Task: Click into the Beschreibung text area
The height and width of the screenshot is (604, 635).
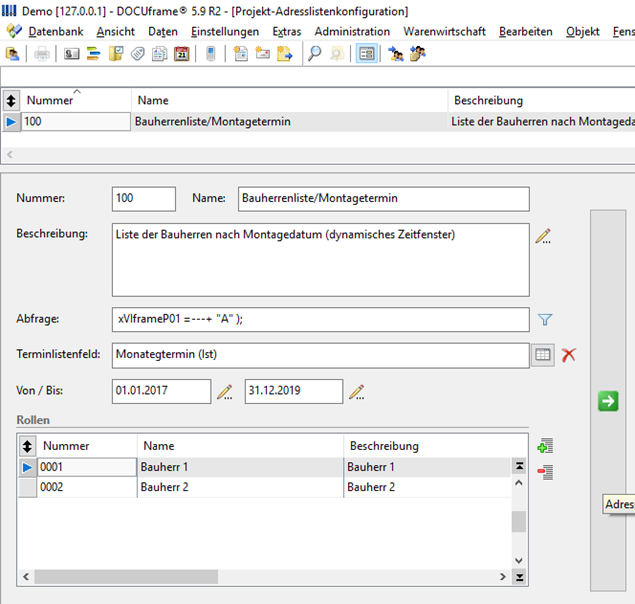Action: pyautogui.click(x=321, y=260)
